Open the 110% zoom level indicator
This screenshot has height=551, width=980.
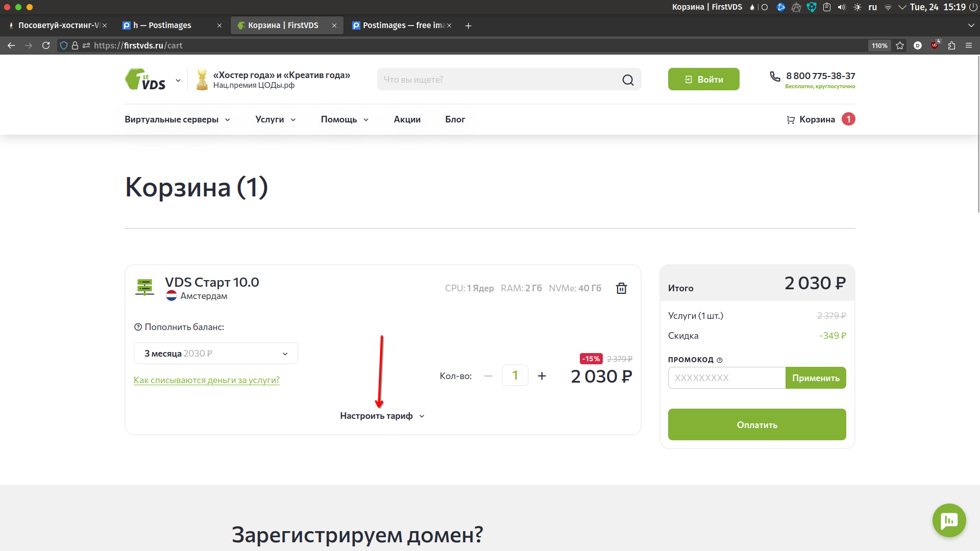(x=879, y=45)
